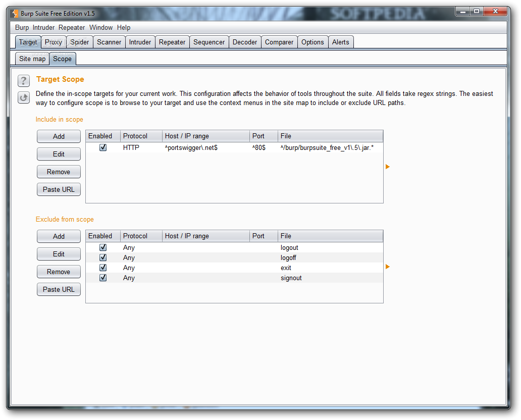Screen dimensions: 521x420
Task: Sort Include table by File column header
Action: coord(330,136)
